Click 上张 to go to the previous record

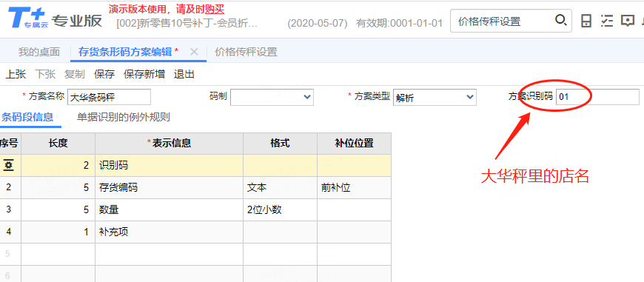tap(16, 74)
